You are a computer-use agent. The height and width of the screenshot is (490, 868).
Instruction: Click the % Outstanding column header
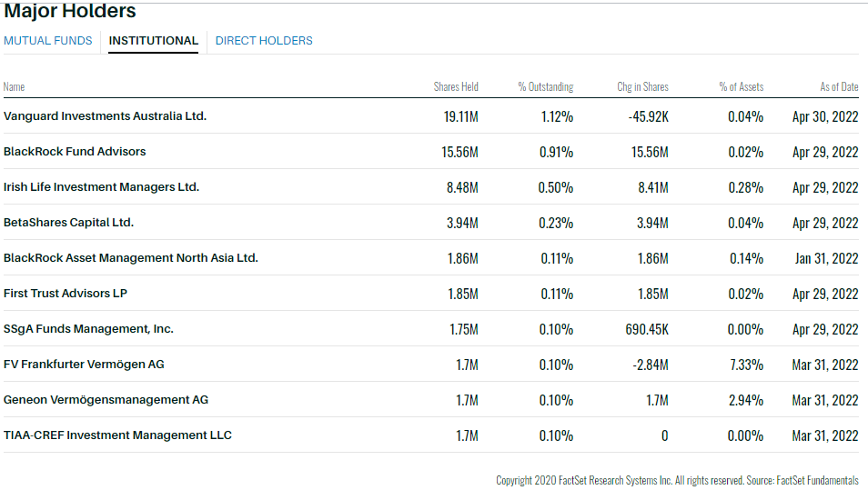pyautogui.click(x=545, y=87)
